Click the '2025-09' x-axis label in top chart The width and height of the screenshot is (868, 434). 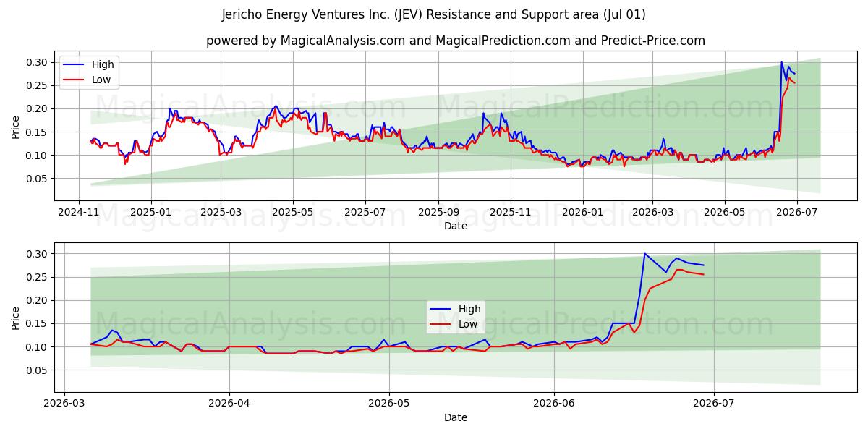pos(438,213)
